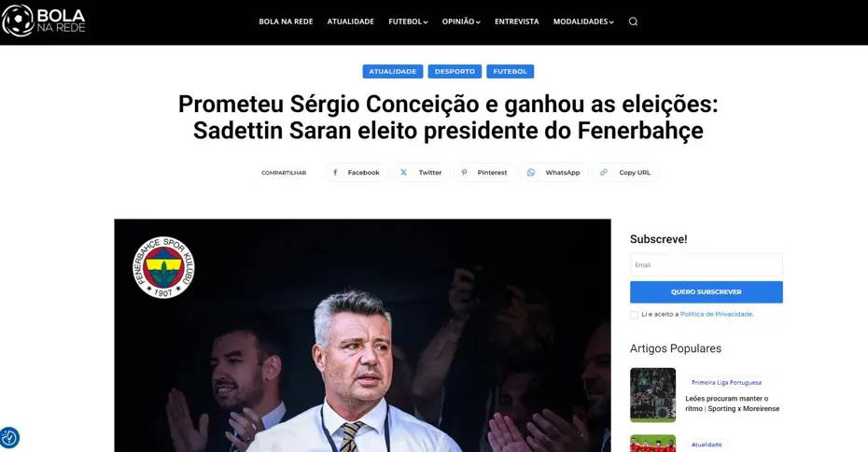Click the Quero Subscrever button

pos(707,292)
